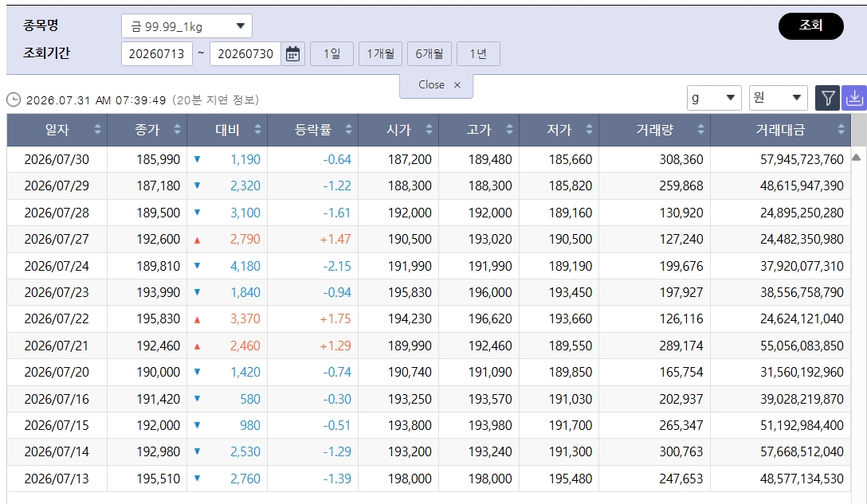Screen dimensions: 867x504
Task: Click change value 2,790 in red
Action: (245, 240)
